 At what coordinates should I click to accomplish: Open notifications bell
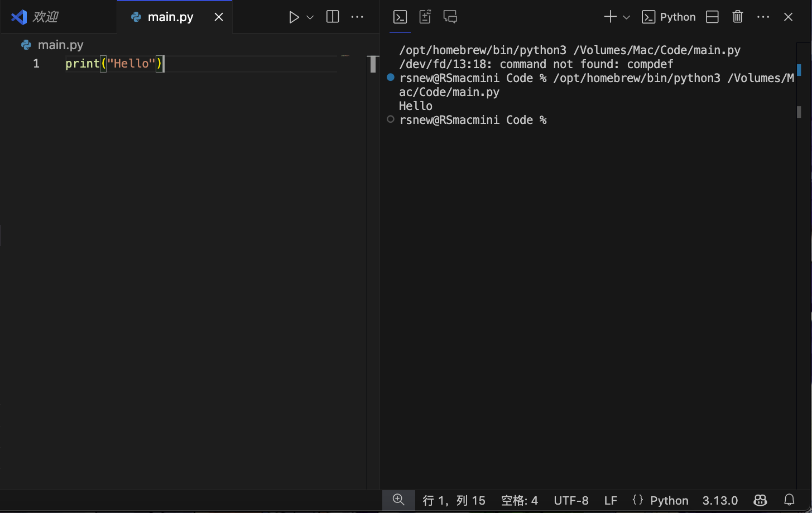click(789, 500)
